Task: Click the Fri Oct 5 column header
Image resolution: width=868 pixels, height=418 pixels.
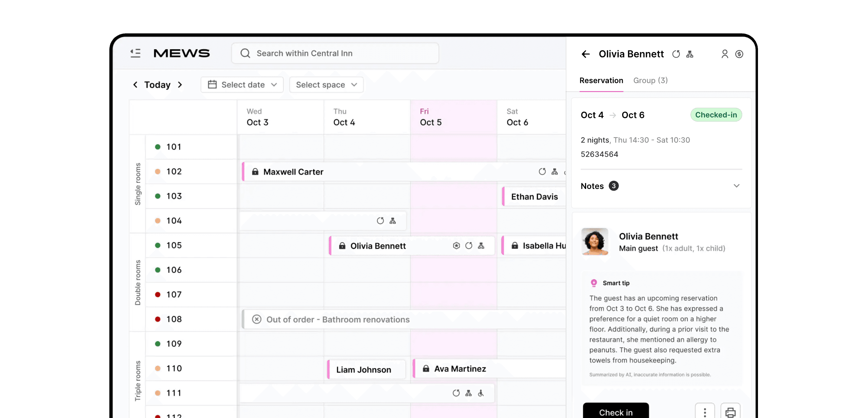Action: (454, 117)
